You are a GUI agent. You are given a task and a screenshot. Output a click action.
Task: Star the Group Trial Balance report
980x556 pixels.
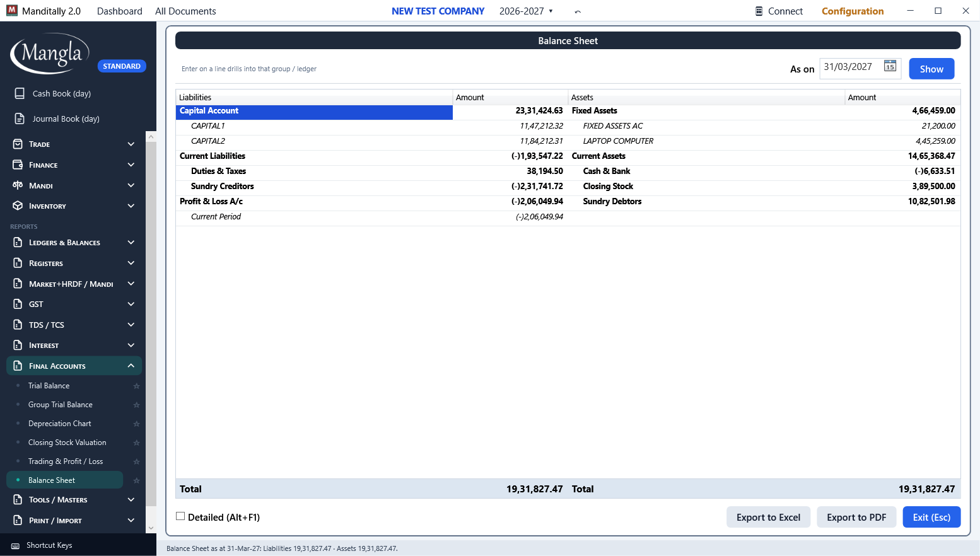pyautogui.click(x=136, y=405)
